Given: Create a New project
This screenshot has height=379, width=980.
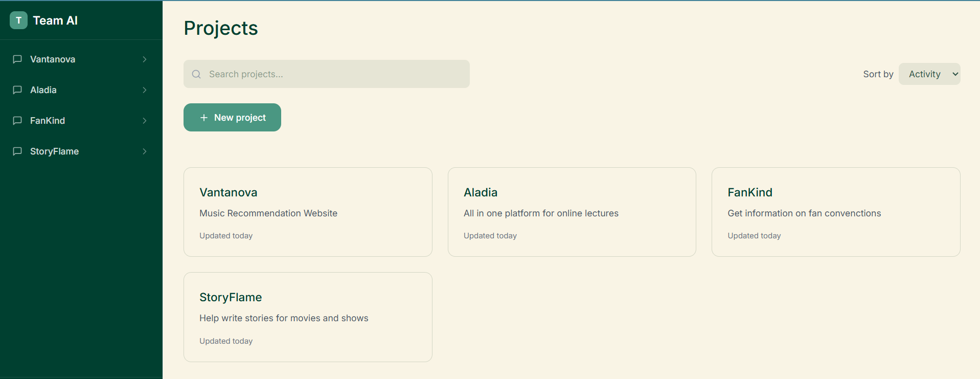Looking at the screenshot, I should (x=232, y=118).
